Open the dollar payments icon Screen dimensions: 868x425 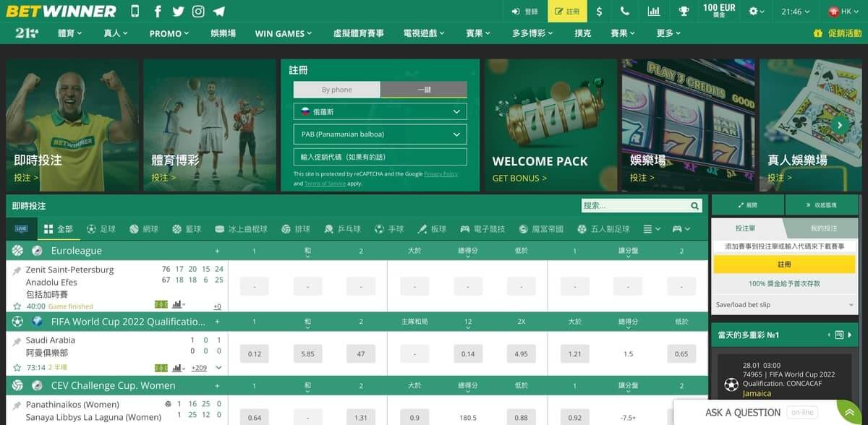(x=599, y=12)
